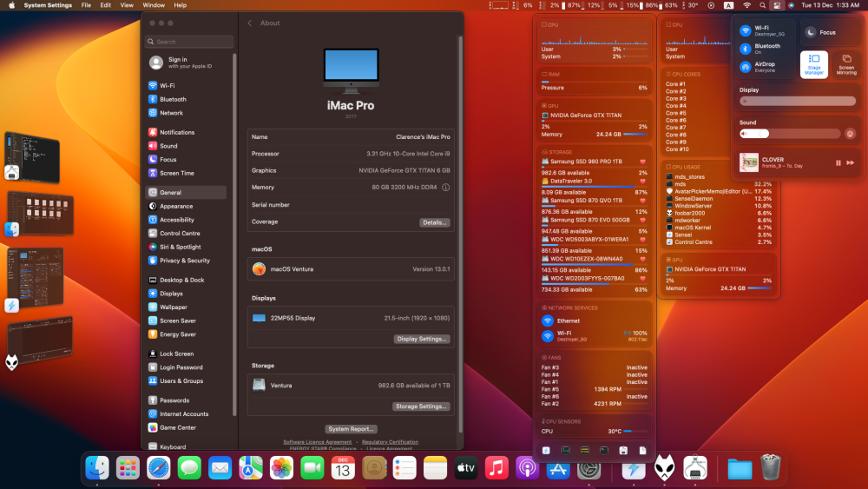Open the Apple menu

click(11, 5)
